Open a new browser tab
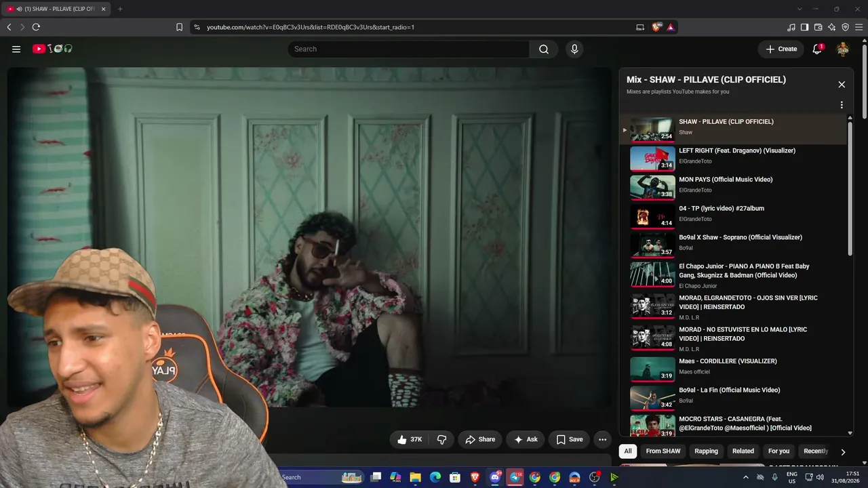The width and height of the screenshot is (868, 488). 120,9
